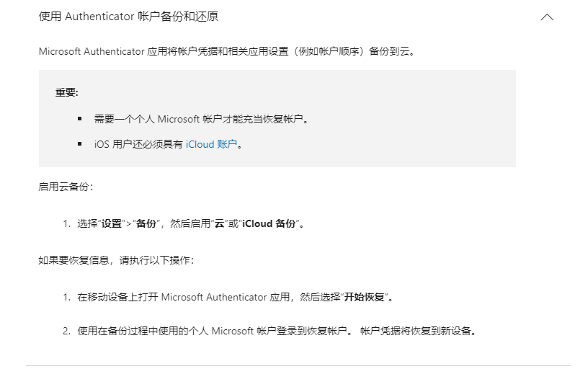
Task: Click the bold text iCloud 备份
Action: coord(269,224)
